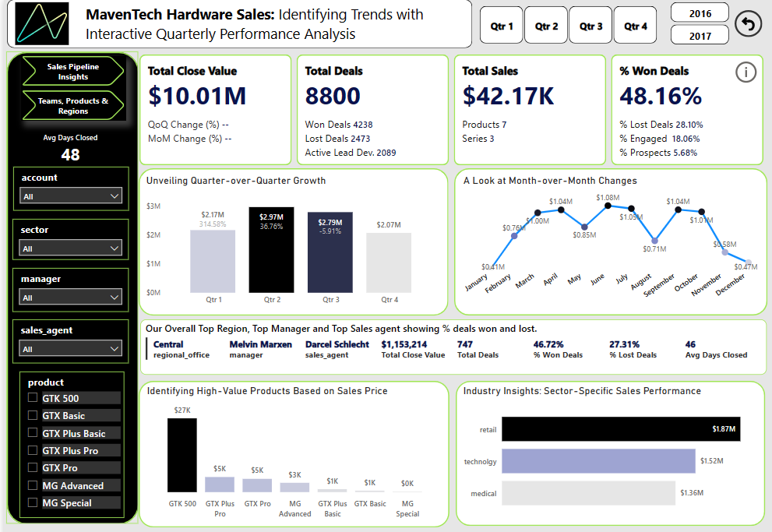
Task: Select the June data point on line chart
Action: click(x=608, y=206)
